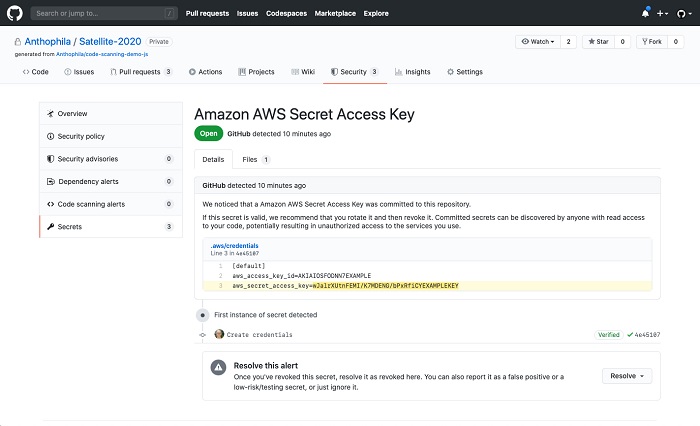Viewport: 700px width, 426px height.
Task: Select the Details tab
Action: (214, 159)
